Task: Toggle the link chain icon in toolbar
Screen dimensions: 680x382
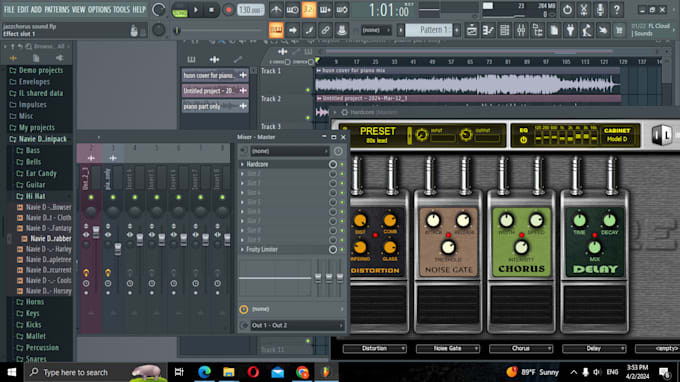Action: (325, 30)
